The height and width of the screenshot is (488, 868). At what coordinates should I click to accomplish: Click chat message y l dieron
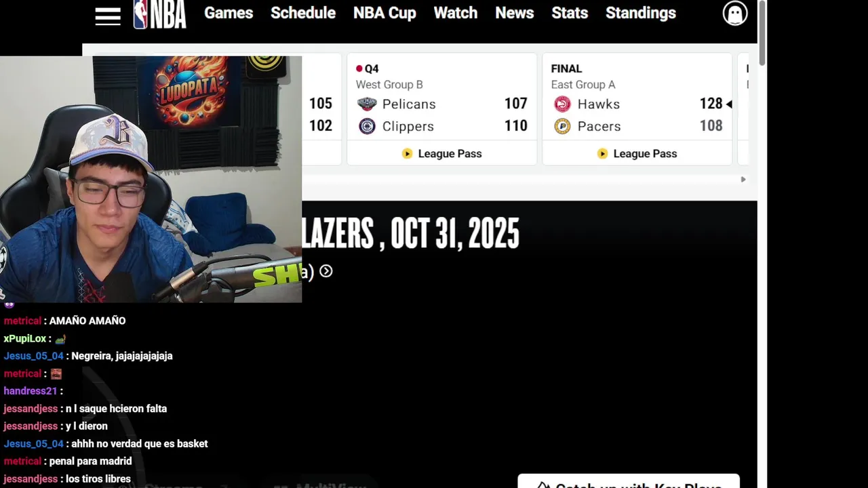click(87, 426)
